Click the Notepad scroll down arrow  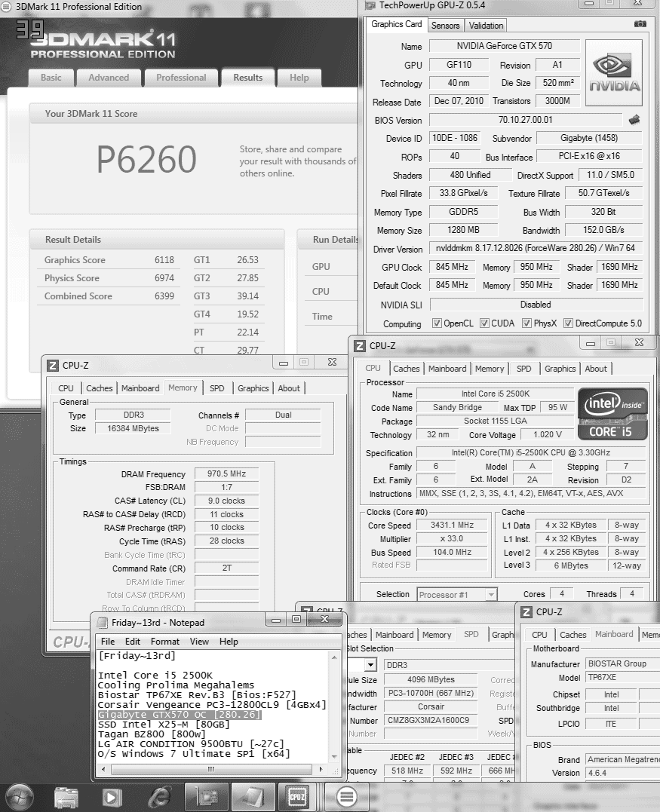pyautogui.click(x=334, y=757)
